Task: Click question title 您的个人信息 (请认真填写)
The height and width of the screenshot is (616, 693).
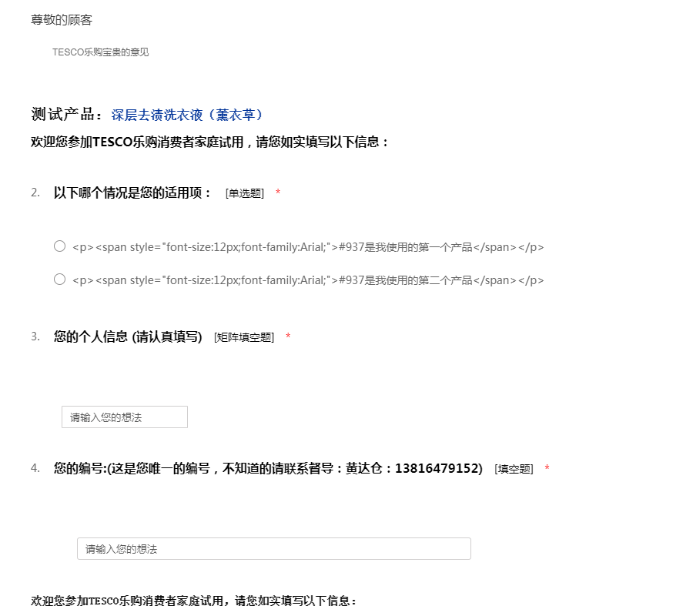Action: 128,336
